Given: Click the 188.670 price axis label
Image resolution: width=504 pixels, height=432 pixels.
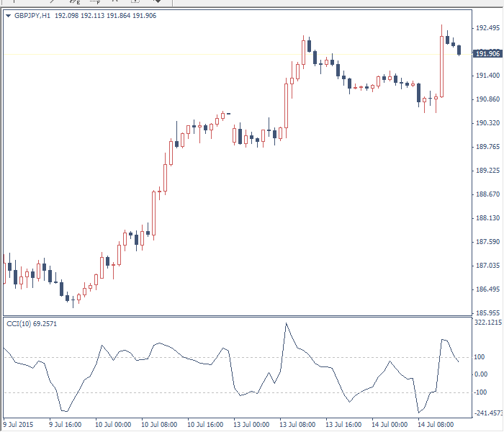Looking at the screenshot, I should [x=487, y=194].
